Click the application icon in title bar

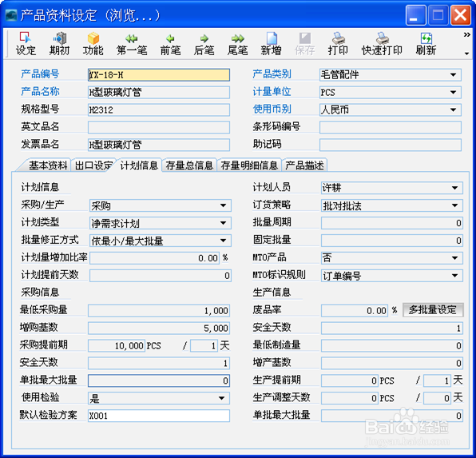pyautogui.click(x=11, y=14)
